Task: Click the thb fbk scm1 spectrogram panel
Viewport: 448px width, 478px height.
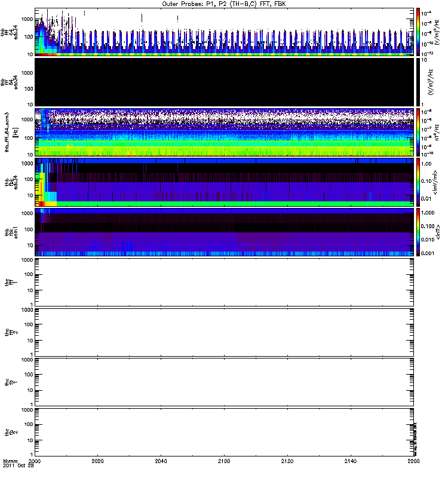Action: (224, 231)
